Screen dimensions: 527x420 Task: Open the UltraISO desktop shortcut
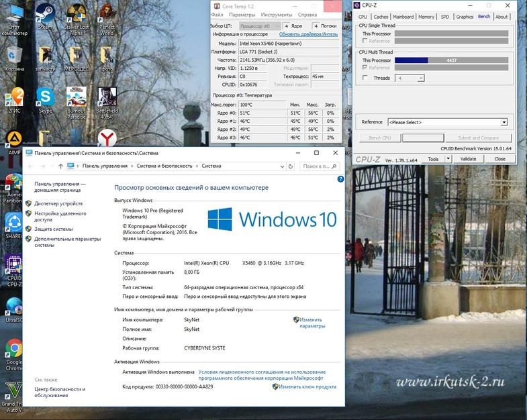tap(13, 310)
